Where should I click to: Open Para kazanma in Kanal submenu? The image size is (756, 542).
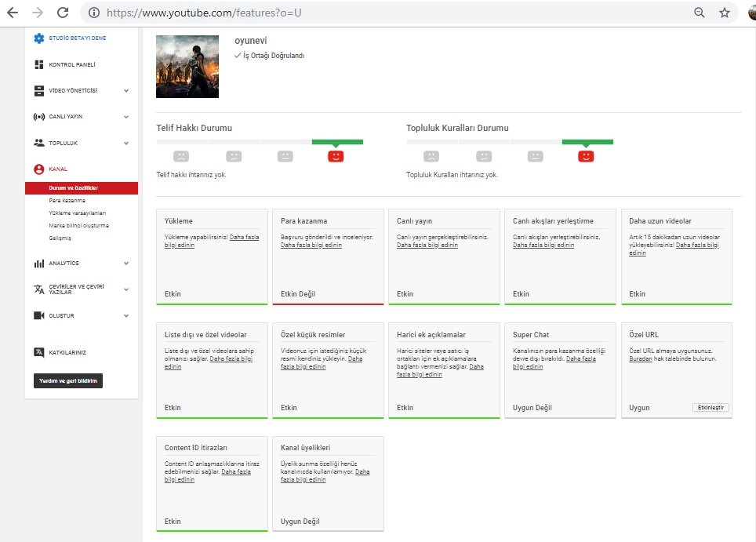[67, 201]
